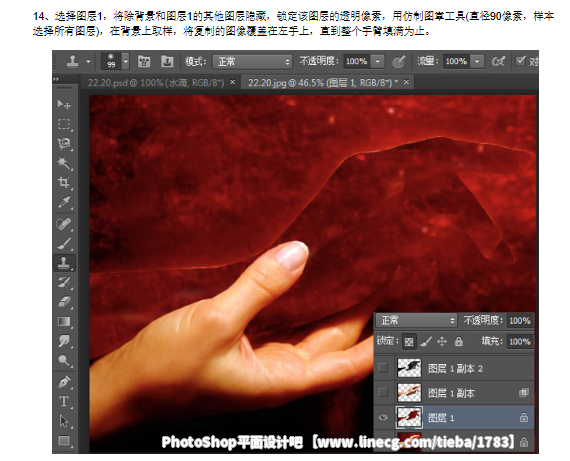Toggle the Aligned checkbox in options bar
Viewport: 570px width, 461px height.
521,60
